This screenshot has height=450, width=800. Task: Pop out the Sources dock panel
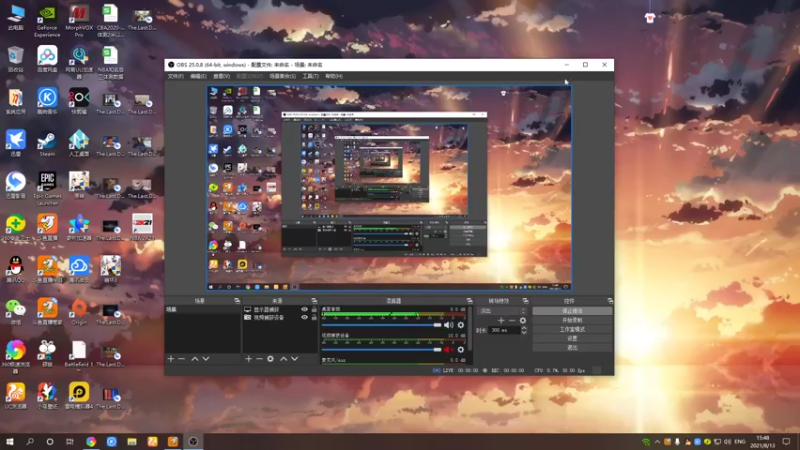click(314, 301)
